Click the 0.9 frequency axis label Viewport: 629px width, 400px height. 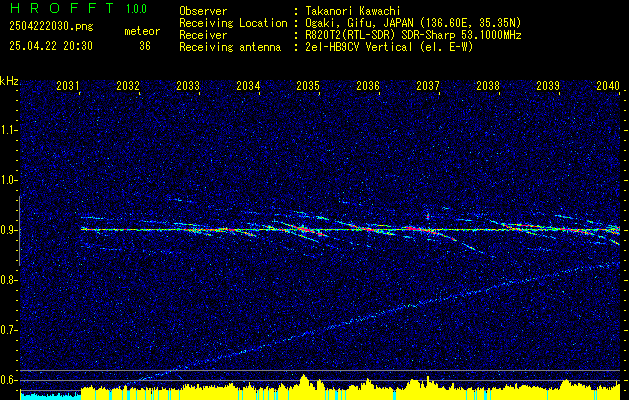click(9, 230)
